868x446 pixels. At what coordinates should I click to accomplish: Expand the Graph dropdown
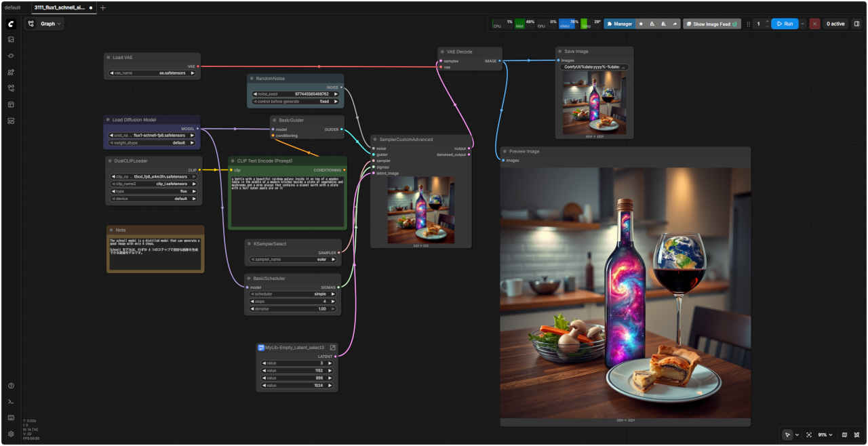[x=44, y=24]
